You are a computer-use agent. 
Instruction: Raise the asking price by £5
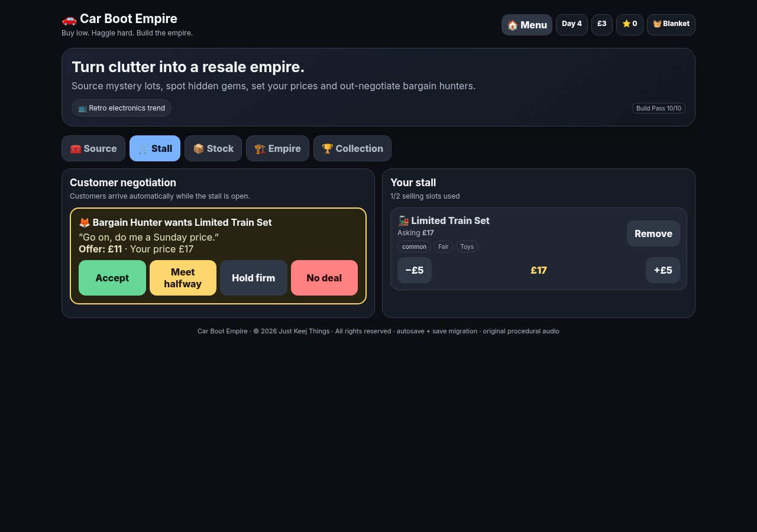663,270
